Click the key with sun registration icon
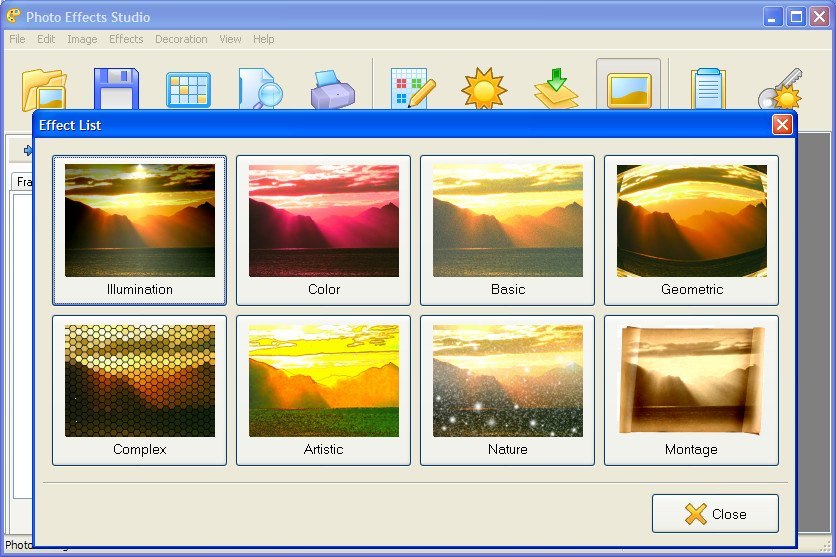Viewport: 836px width, 557px height. (780, 88)
